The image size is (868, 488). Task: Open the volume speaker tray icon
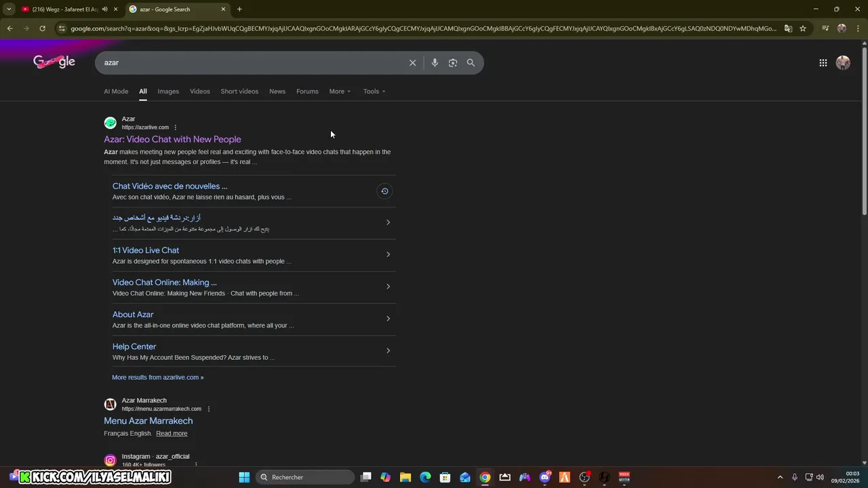point(820,477)
